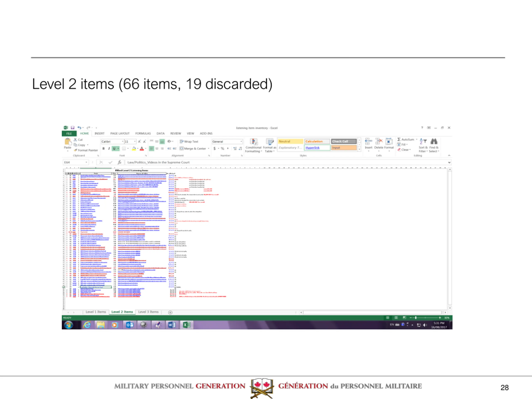Expand the Name Box E64 dropdown

click(x=86, y=162)
